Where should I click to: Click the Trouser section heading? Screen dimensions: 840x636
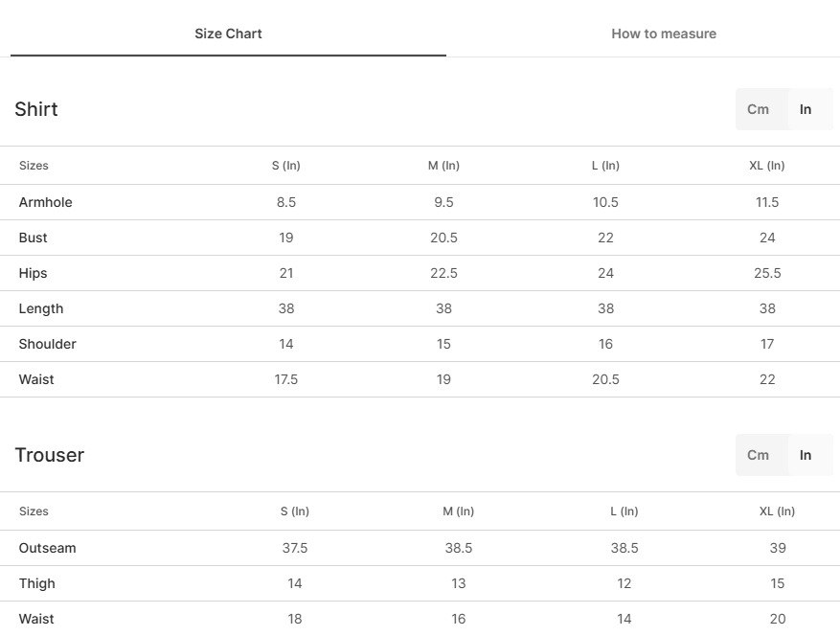[49, 455]
